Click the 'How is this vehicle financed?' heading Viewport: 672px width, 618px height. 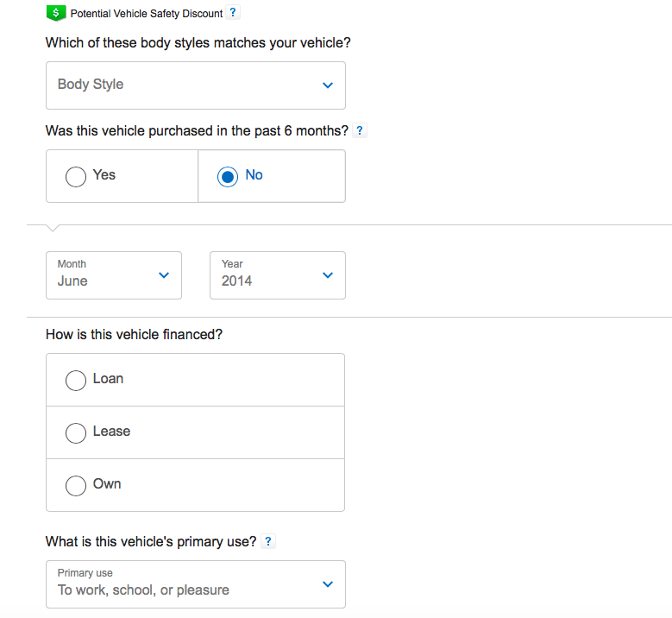click(x=134, y=334)
